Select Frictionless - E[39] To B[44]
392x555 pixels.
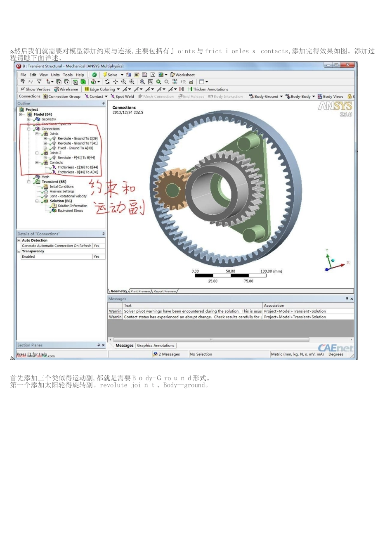(x=78, y=167)
